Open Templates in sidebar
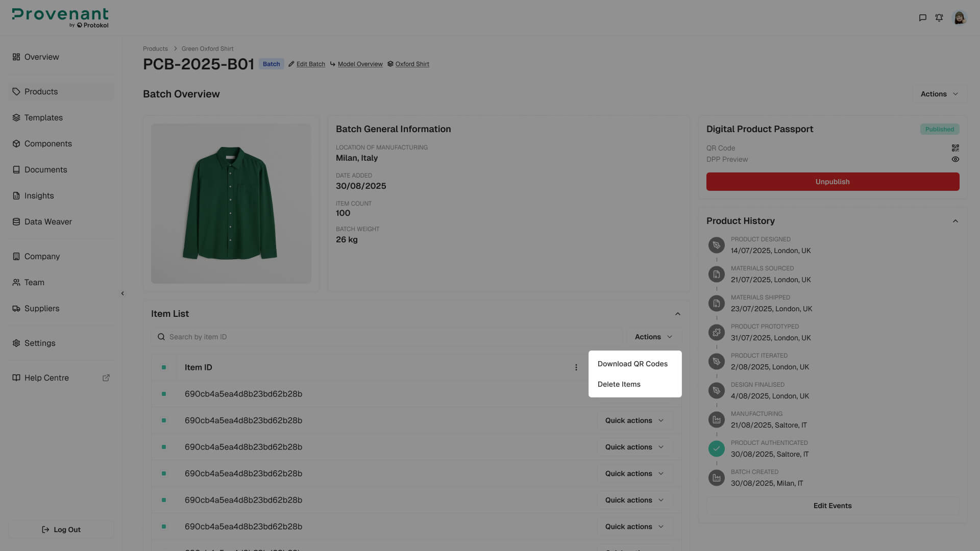 point(61,118)
